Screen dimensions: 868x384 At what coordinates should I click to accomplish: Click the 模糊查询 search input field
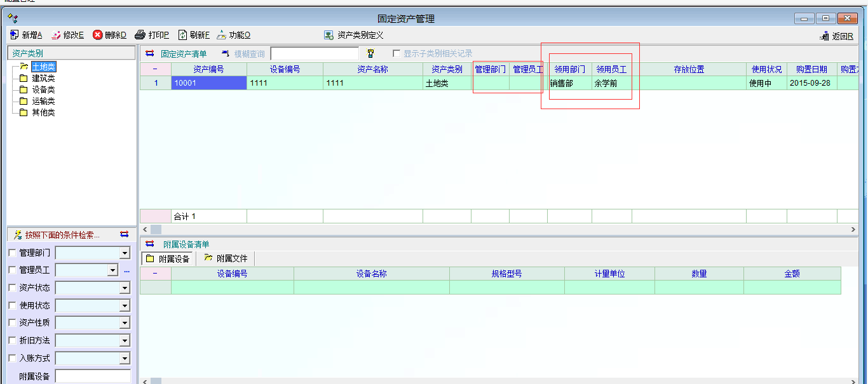point(315,54)
